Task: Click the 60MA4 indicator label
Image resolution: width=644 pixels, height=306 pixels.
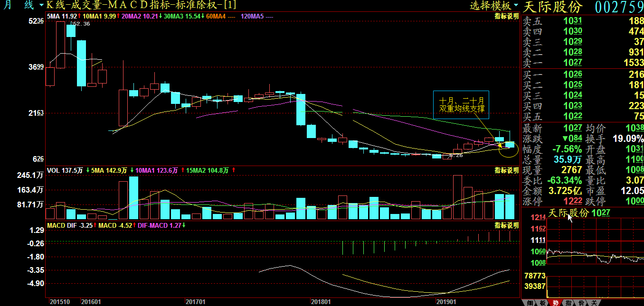Action: pyautogui.click(x=221, y=16)
